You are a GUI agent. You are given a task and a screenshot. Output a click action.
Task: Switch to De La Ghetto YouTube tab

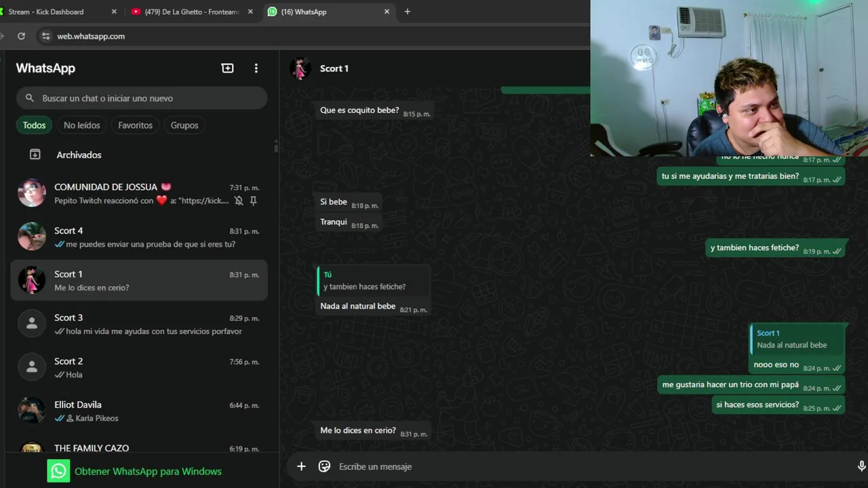[x=192, y=12]
